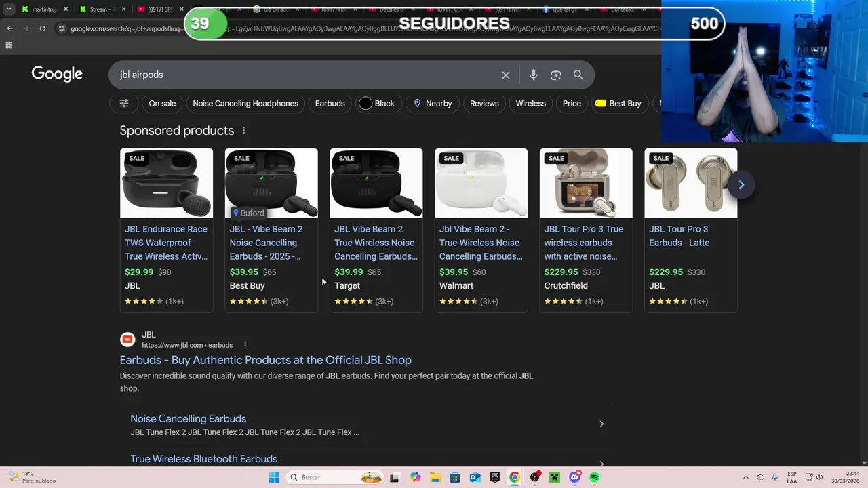Open Sponsored products three-dot info menu
This screenshot has width=868, height=488.
click(243, 131)
